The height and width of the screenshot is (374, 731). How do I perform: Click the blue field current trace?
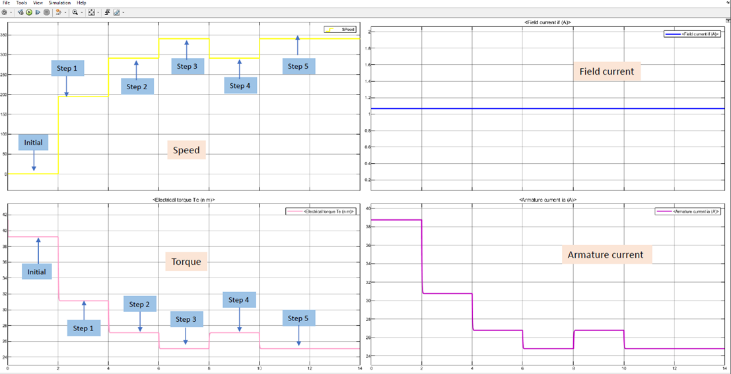(x=548, y=109)
